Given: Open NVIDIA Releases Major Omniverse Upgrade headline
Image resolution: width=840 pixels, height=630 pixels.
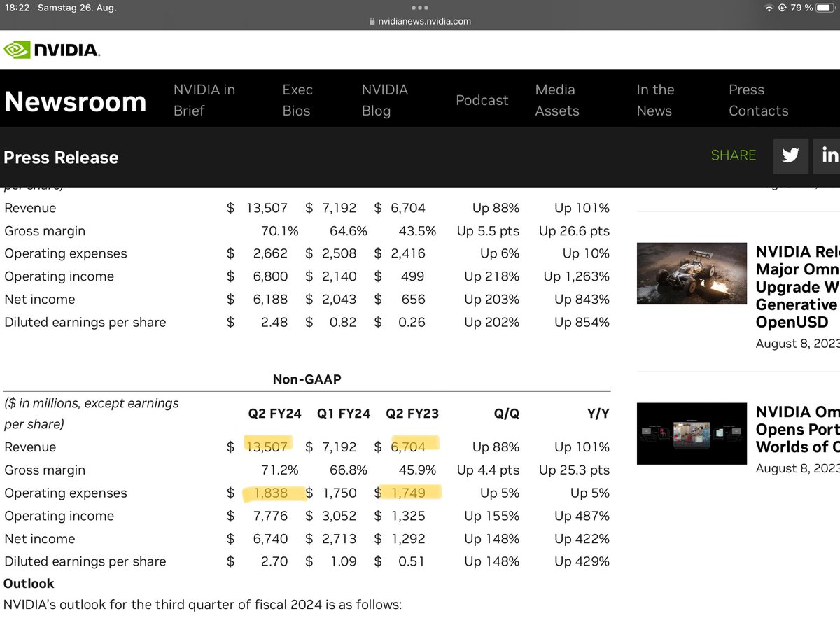Looking at the screenshot, I should click(798, 287).
